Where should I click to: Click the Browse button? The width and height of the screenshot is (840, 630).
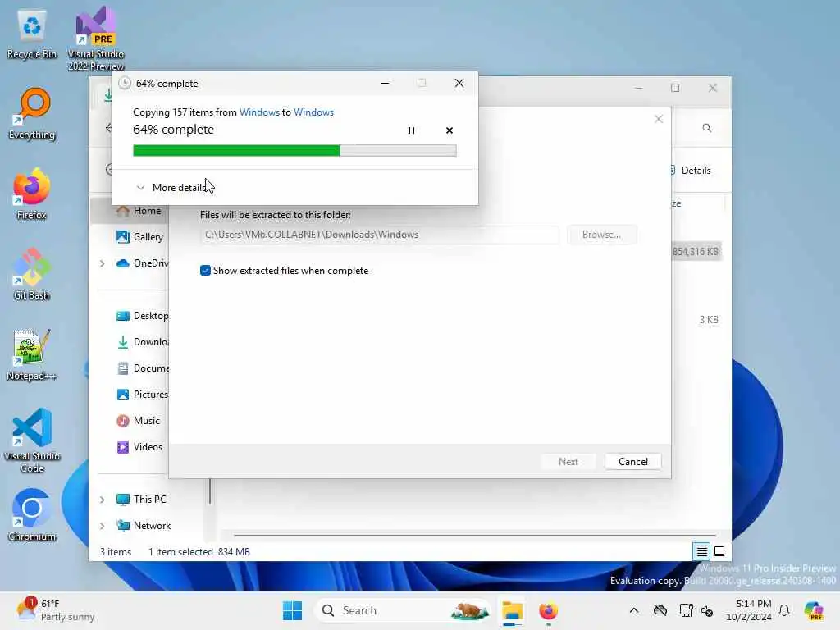click(601, 235)
